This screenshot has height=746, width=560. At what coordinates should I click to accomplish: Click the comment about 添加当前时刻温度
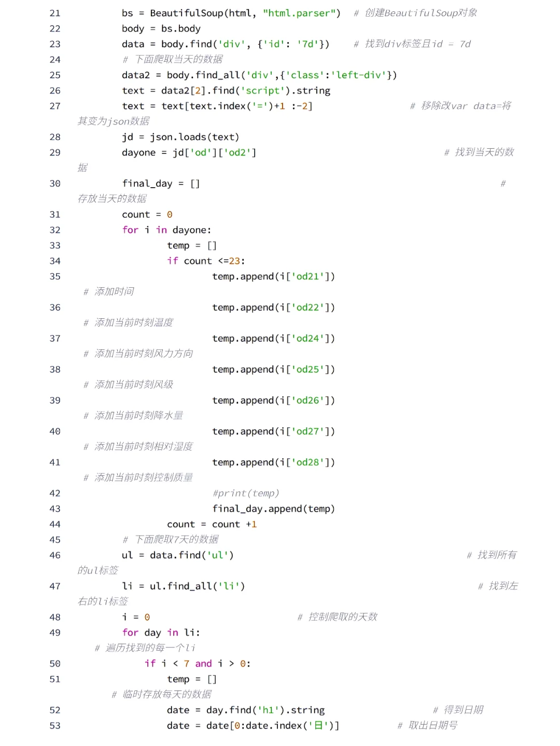[130, 322]
